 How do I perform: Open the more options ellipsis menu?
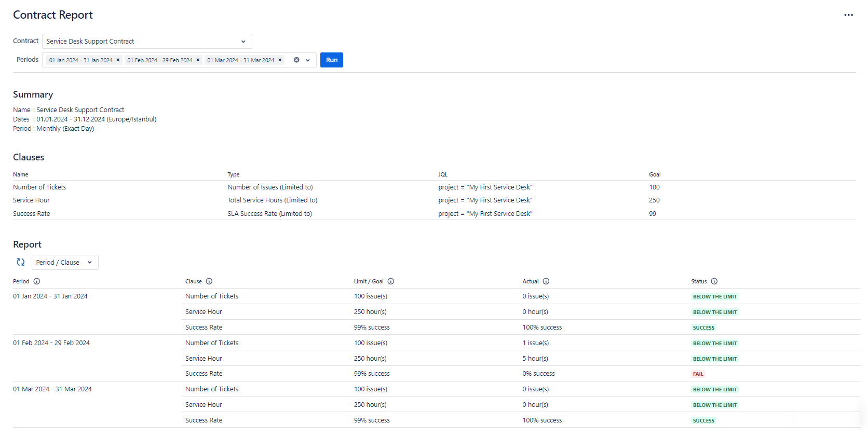848,15
